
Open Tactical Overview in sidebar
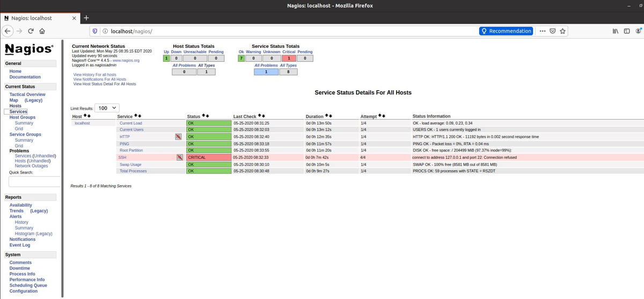pyautogui.click(x=27, y=94)
